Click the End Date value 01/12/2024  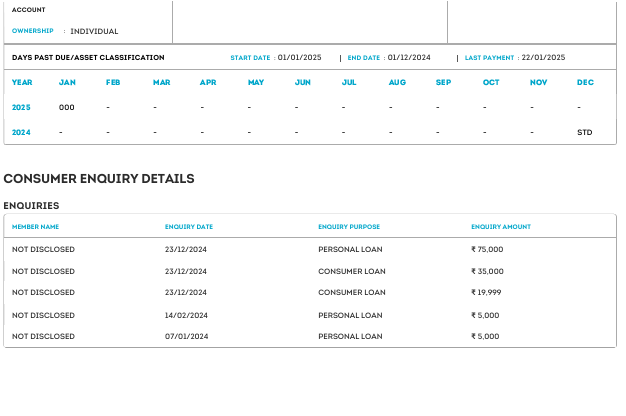pos(408,58)
